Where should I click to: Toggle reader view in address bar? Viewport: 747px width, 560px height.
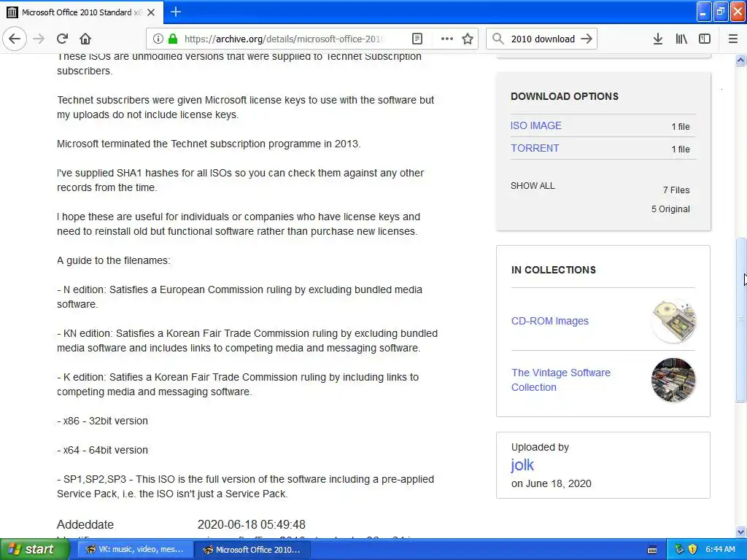pyautogui.click(x=417, y=39)
